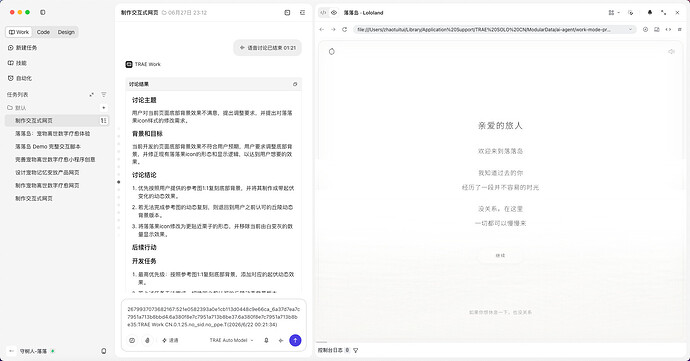Open the TRAE Auto Model dropdown

point(231,340)
